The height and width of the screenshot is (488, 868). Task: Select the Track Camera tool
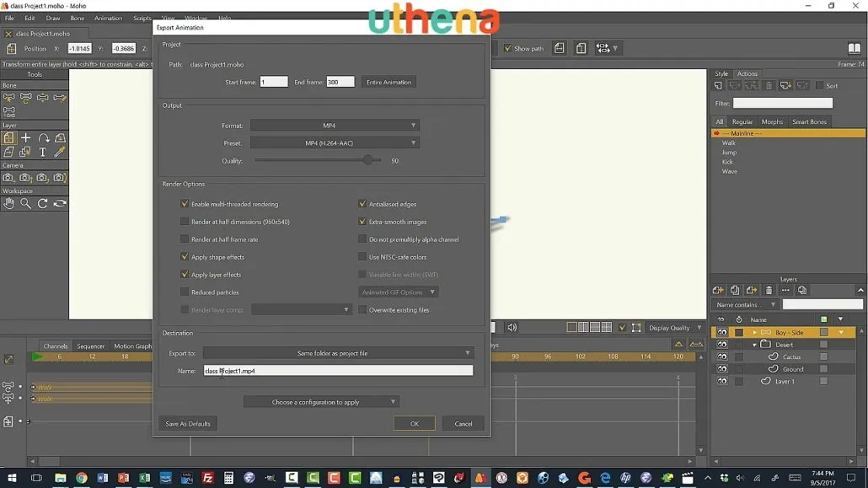(x=8, y=178)
